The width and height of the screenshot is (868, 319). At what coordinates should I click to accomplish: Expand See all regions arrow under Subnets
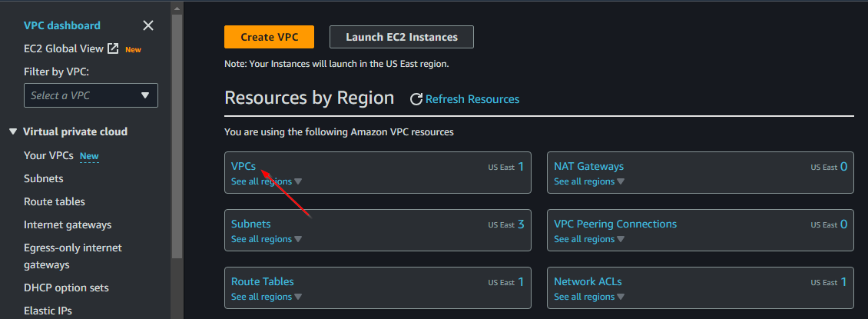tap(298, 240)
